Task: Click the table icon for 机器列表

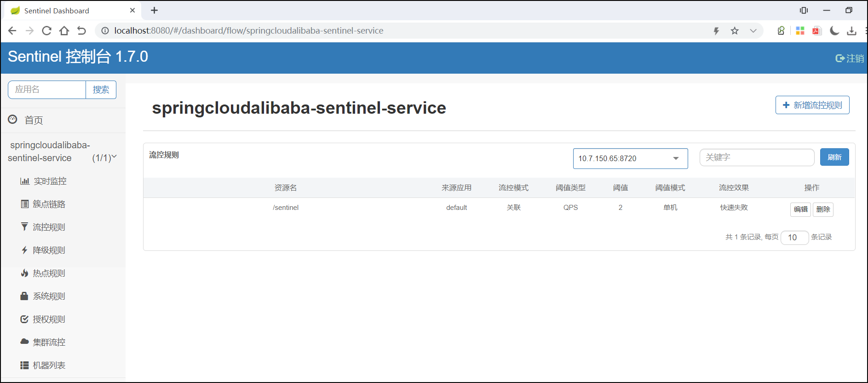Action: pos(25,366)
